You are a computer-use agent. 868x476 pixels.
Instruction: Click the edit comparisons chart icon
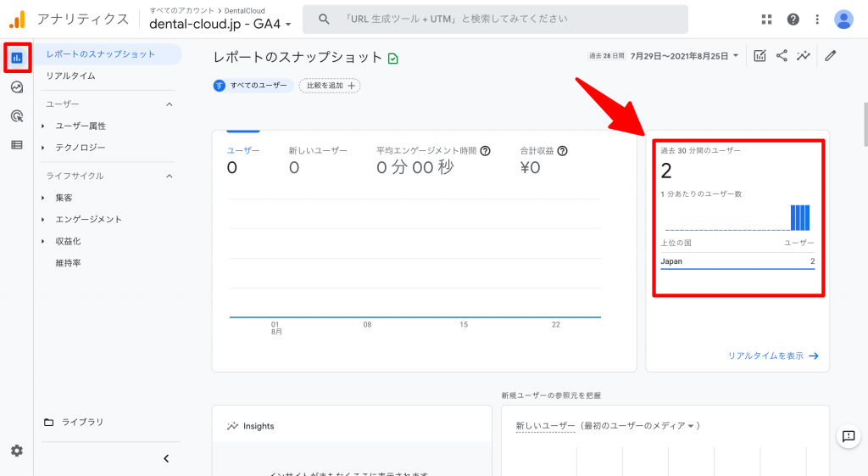[759, 55]
